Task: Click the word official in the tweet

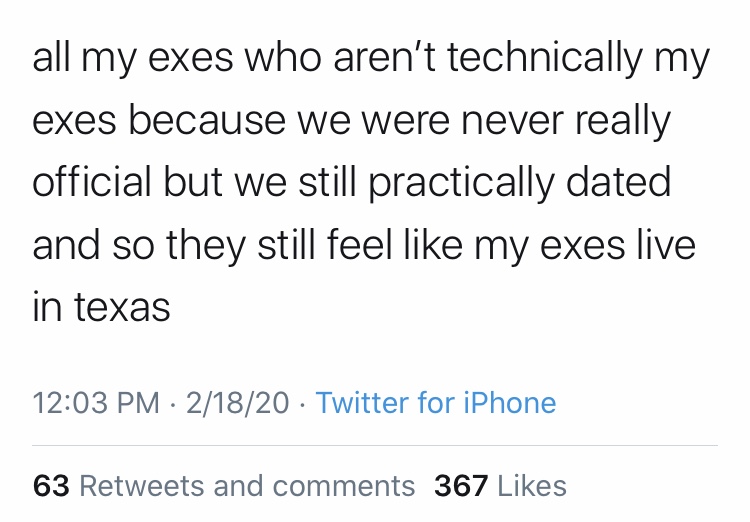Action: tap(93, 183)
